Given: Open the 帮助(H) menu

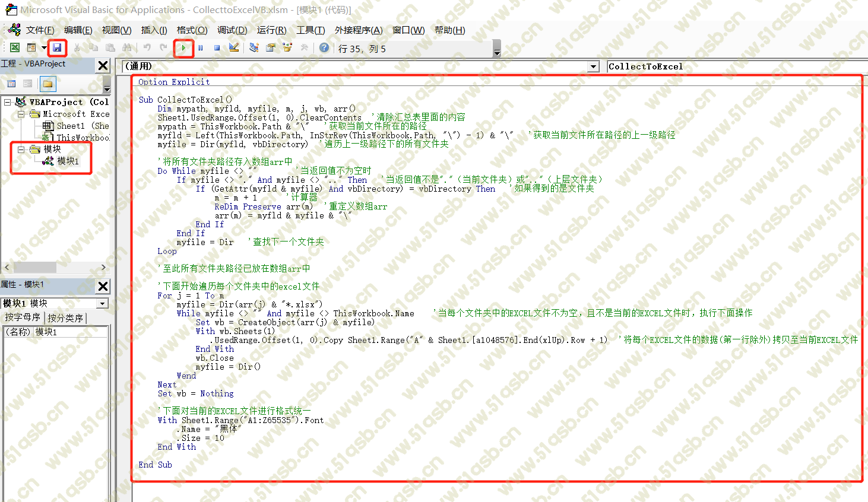Looking at the screenshot, I should pyautogui.click(x=449, y=30).
